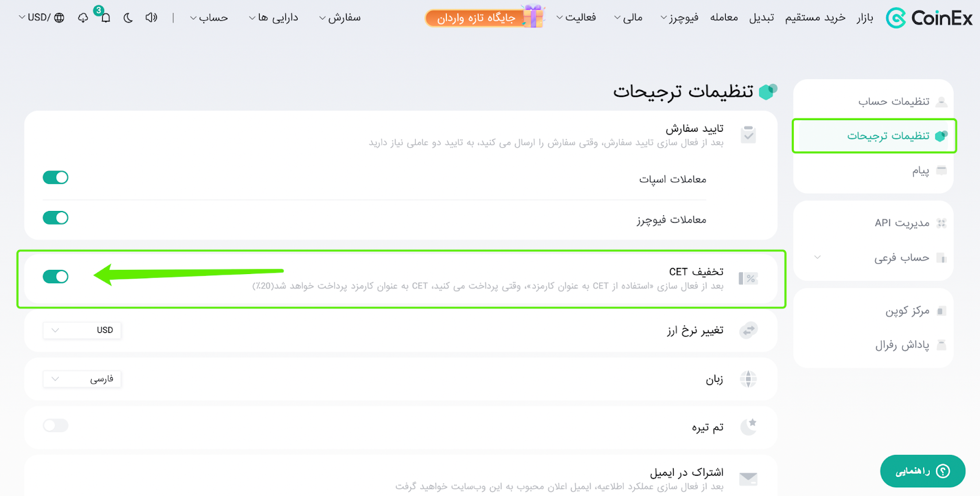Click the gift box newcomers banner icon
The image size is (980, 496).
click(x=533, y=17)
